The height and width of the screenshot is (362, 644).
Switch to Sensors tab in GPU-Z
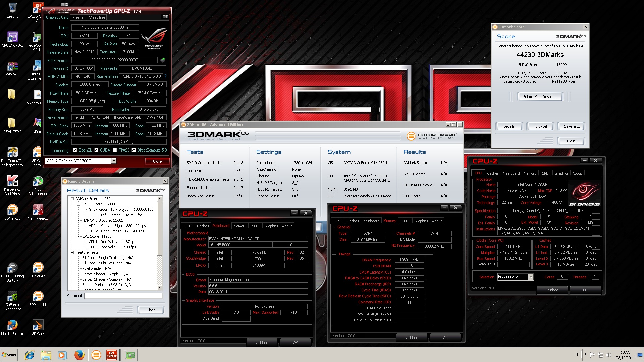click(79, 17)
